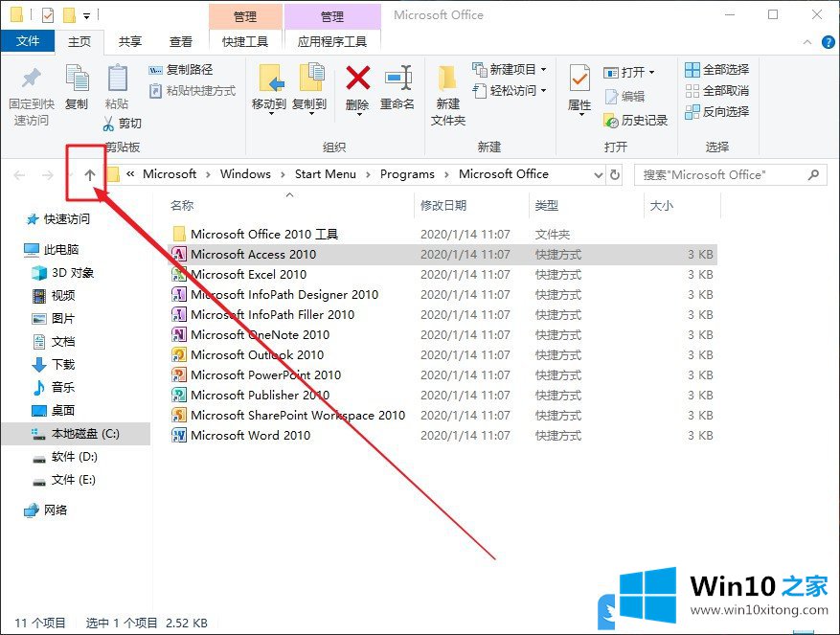The height and width of the screenshot is (635, 840).
Task: Open the File (文件) tab
Action: pos(28,41)
